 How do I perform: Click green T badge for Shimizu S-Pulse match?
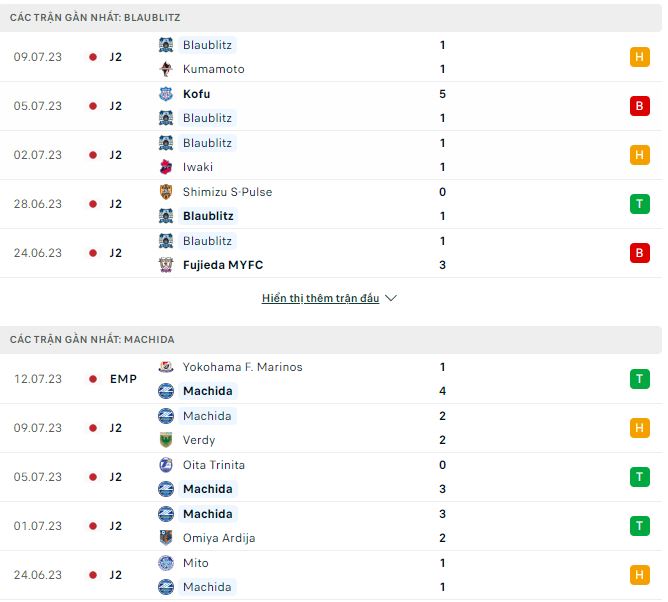tap(639, 204)
